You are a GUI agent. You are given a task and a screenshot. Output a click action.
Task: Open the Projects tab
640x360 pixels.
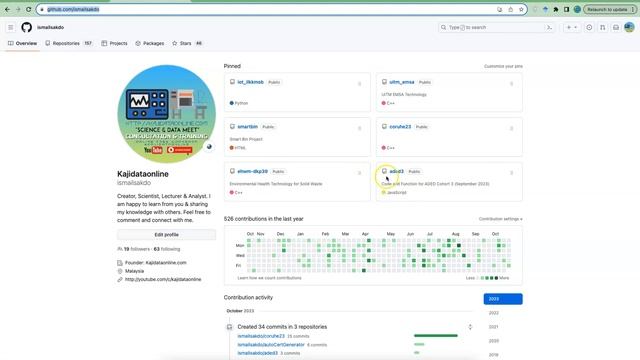pyautogui.click(x=115, y=43)
